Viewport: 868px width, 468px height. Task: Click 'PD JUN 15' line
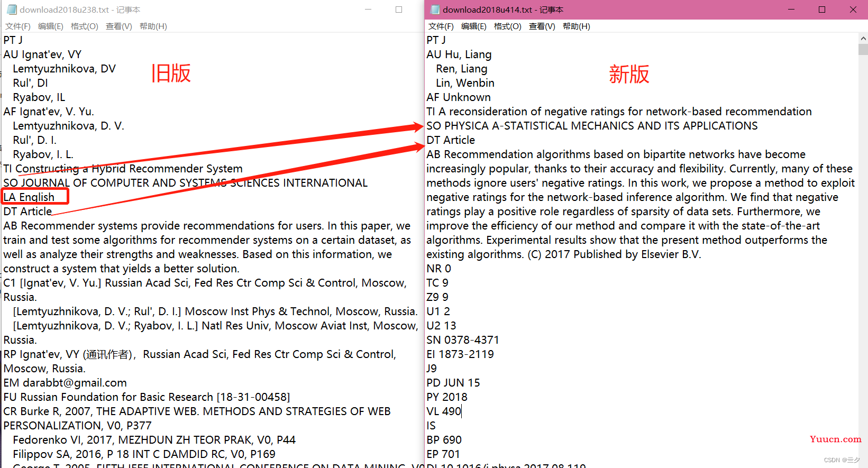[x=453, y=383]
